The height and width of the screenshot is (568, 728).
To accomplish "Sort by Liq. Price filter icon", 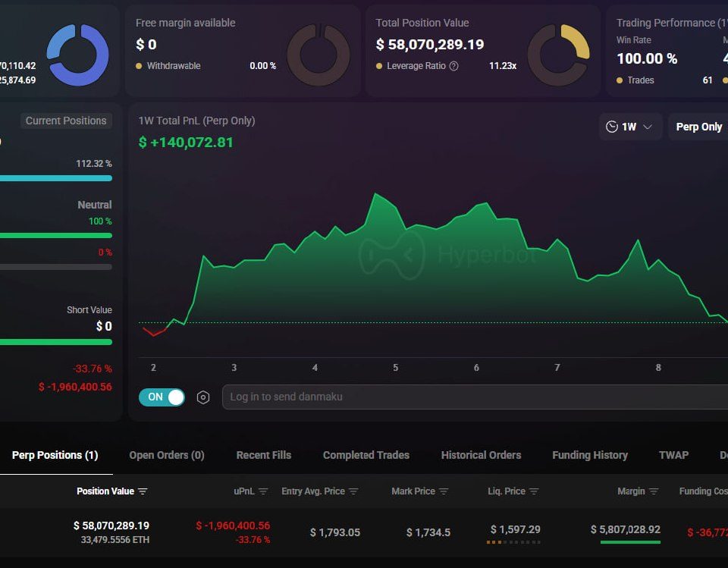I will 534,491.
